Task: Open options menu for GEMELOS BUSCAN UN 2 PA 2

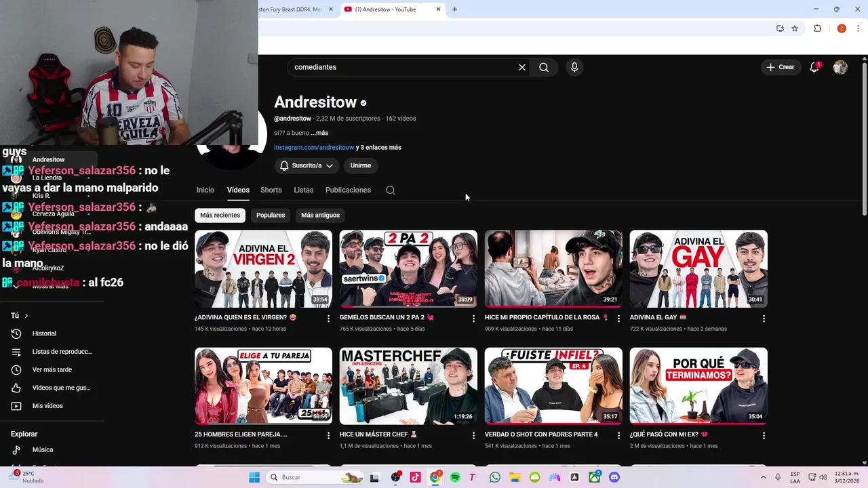Action: 473,319
